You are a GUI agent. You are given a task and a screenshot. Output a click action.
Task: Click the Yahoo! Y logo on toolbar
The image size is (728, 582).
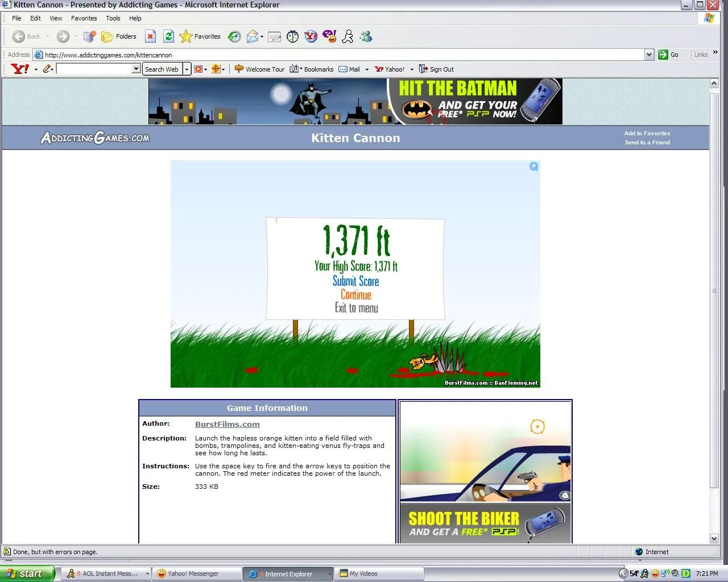tap(20, 69)
